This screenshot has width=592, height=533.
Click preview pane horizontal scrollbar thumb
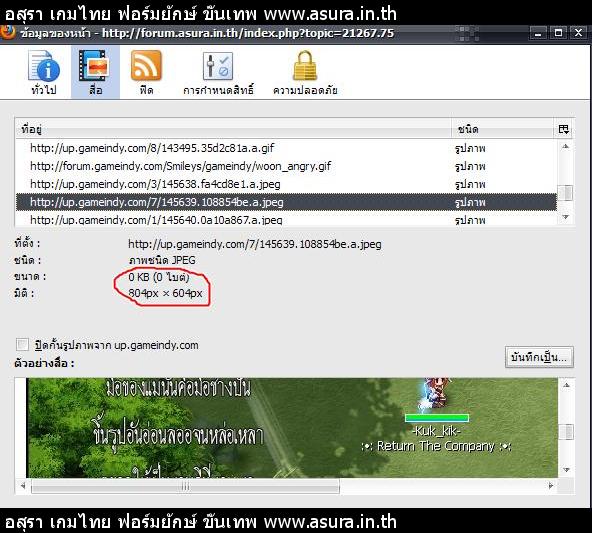[185, 486]
